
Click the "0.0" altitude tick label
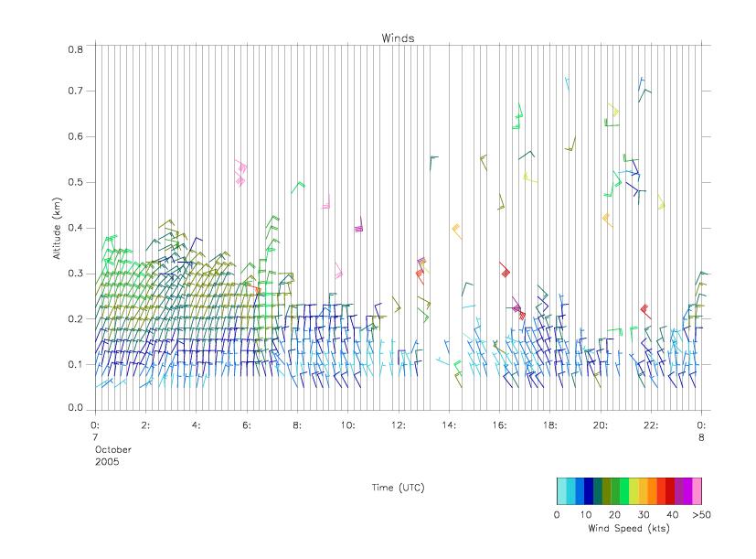[75, 408]
